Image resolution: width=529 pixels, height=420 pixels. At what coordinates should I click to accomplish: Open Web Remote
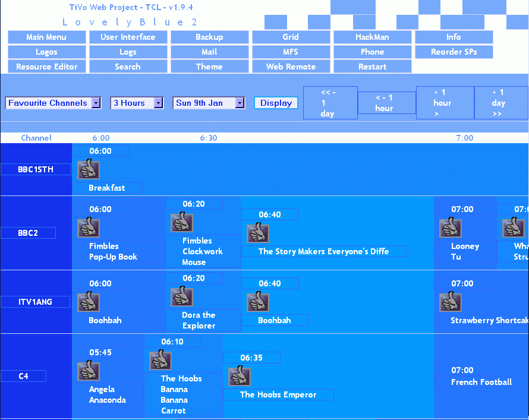291,67
